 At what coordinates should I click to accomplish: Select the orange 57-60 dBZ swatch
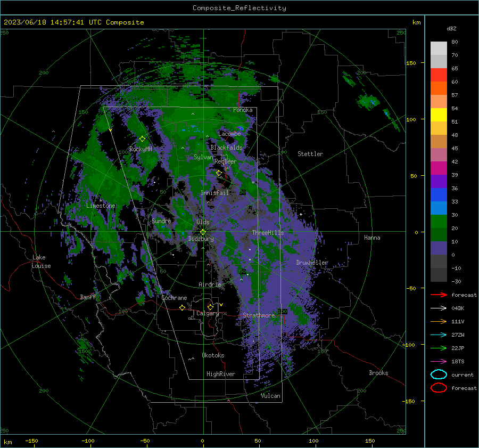tap(439, 88)
